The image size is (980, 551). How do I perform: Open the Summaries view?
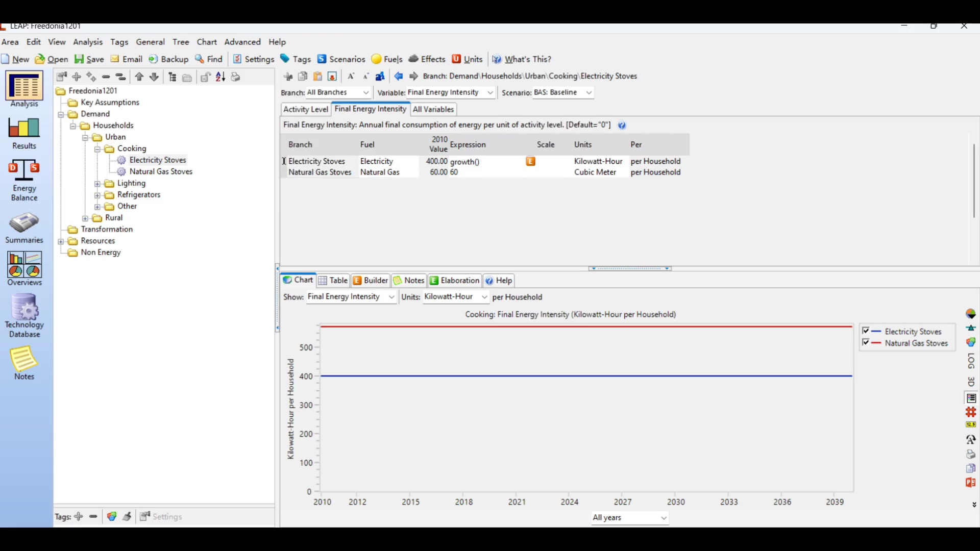click(x=24, y=229)
